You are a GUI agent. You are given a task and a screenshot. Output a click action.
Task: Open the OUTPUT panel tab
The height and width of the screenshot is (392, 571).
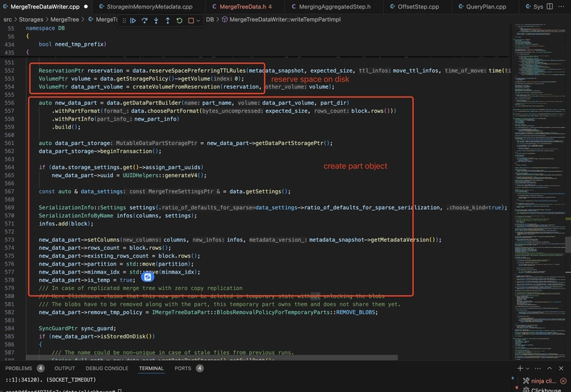click(x=64, y=368)
